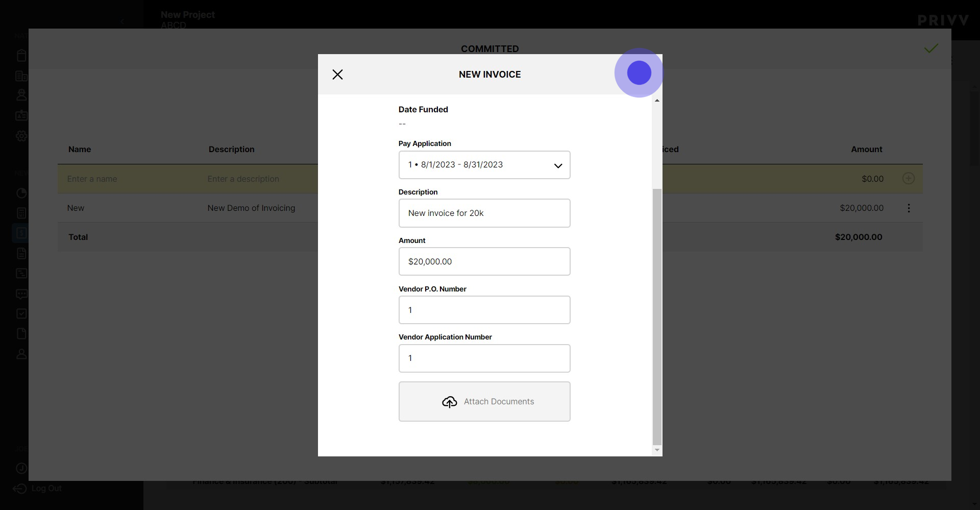The width and height of the screenshot is (980, 510).
Task: Click the cloud upload icon in Attach Documents
Action: point(449,402)
